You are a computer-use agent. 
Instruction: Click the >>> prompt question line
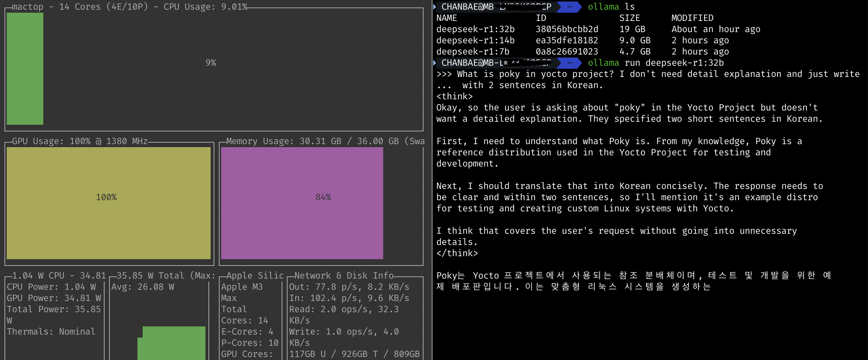coord(648,74)
